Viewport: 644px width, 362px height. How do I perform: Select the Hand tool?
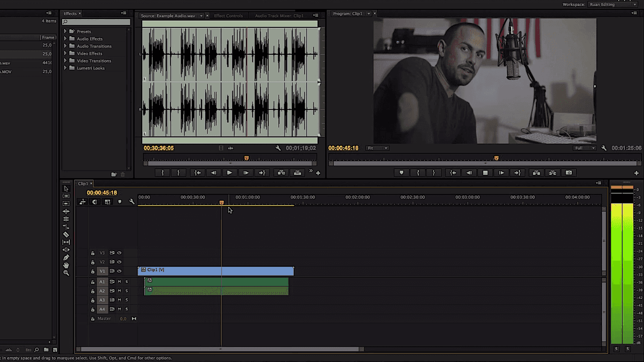pyautogui.click(x=66, y=265)
